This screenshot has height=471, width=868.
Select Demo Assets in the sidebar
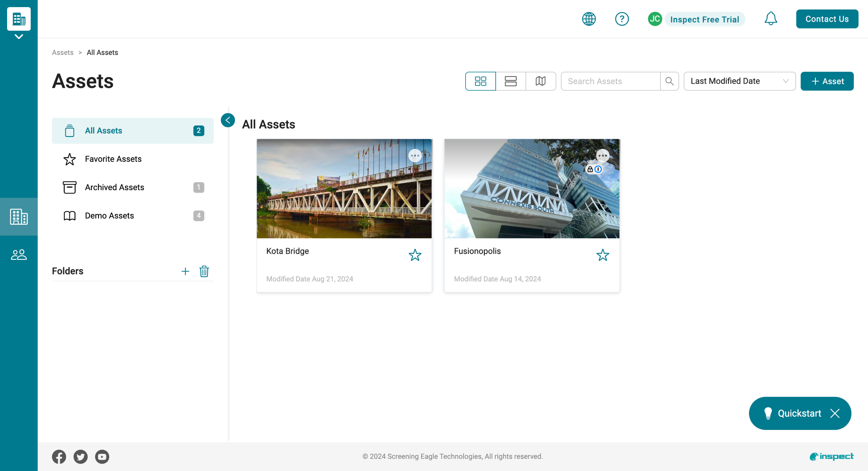click(x=109, y=216)
